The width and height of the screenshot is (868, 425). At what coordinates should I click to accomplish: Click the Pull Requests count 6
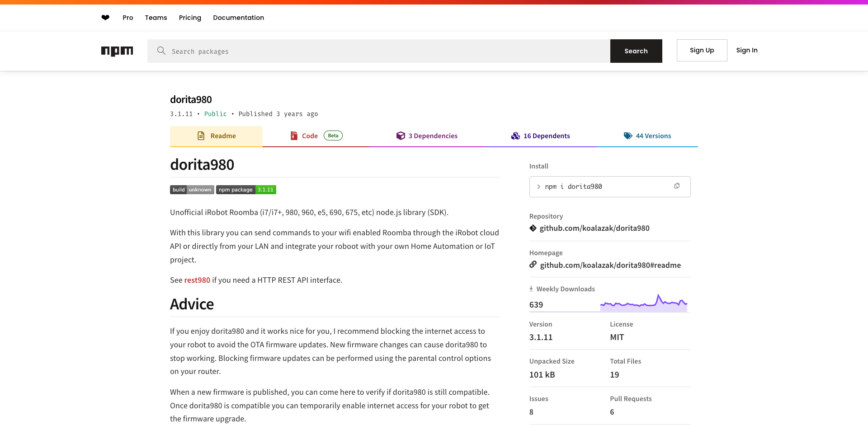pyautogui.click(x=612, y=412)
